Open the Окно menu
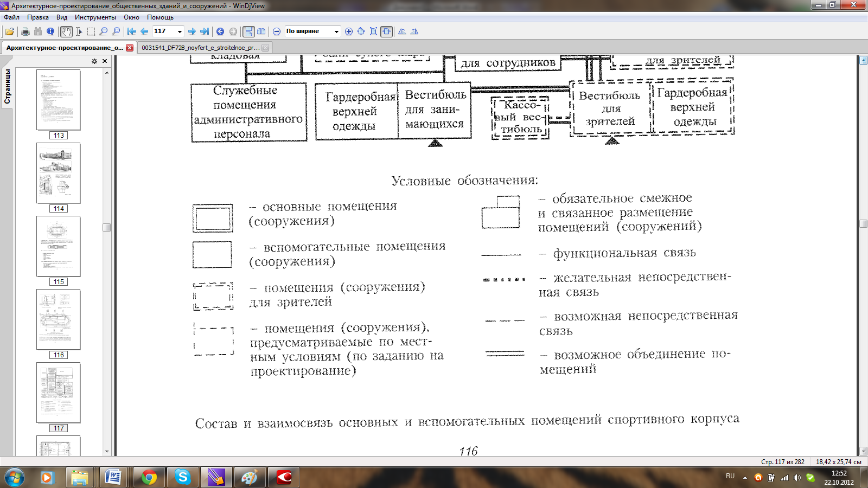The image size is (868, 488). tap(131, 17)
